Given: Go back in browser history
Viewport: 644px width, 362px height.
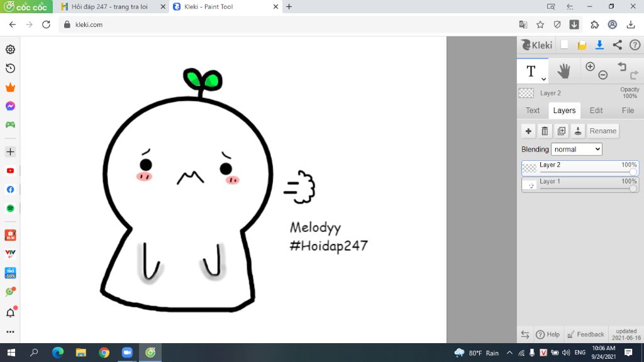Looking at the screenshot, I should click(13, 25).
